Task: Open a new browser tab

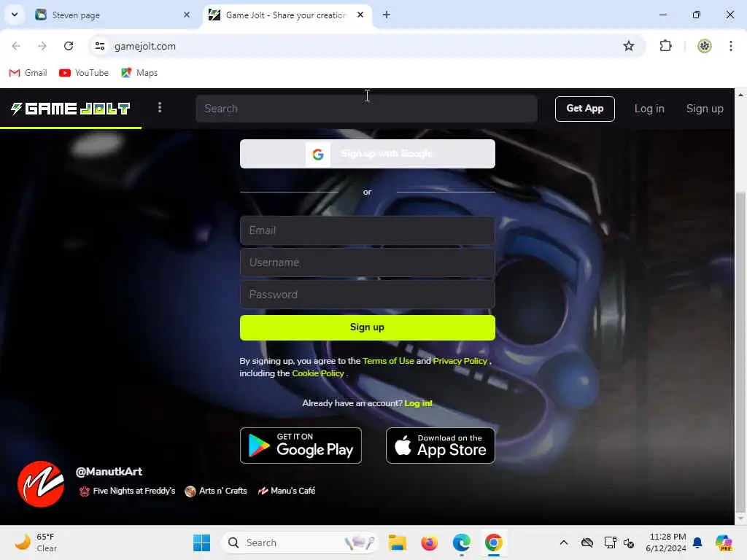Action: [x=387, y=15]
